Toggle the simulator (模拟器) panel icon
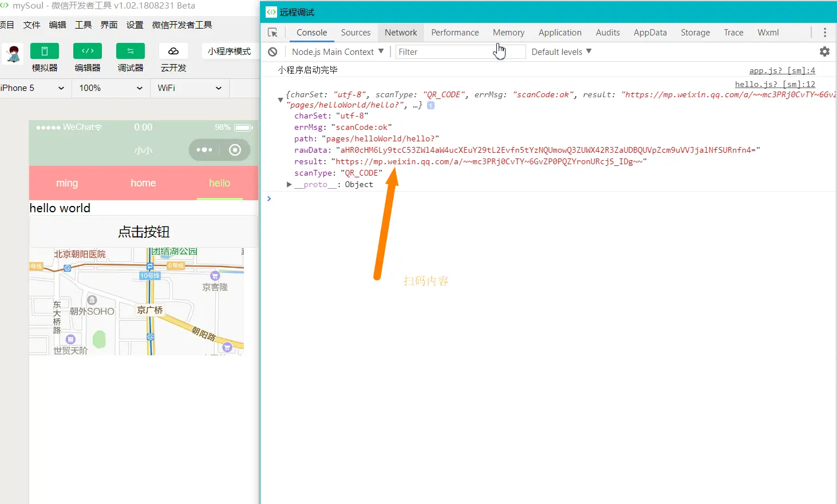Screen dimensions: 837x504 click(45, 51)
